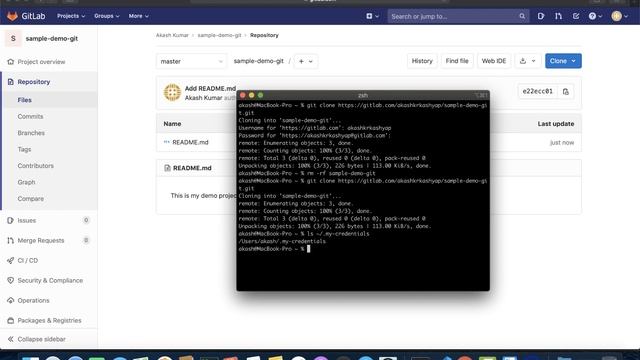Click the Repository breadcrumb
Image resolution: width=640 pixels, height=360 pixels.
[x=264, y=35]
